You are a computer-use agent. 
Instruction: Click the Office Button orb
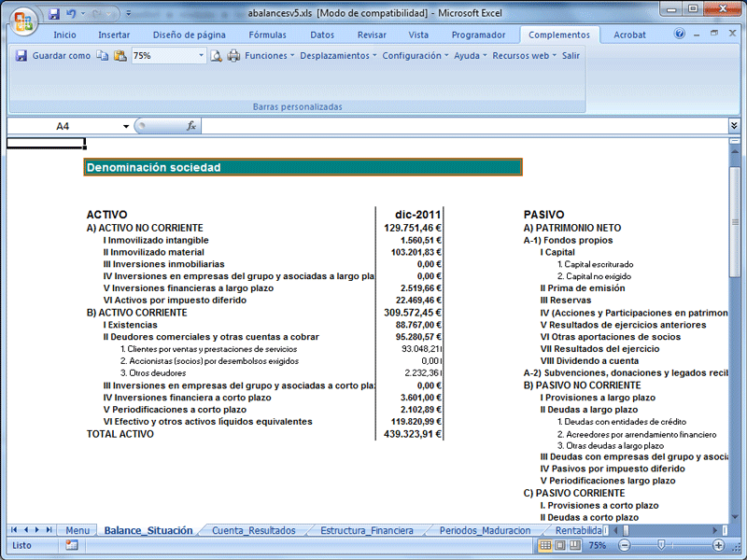tap(23, 21)
